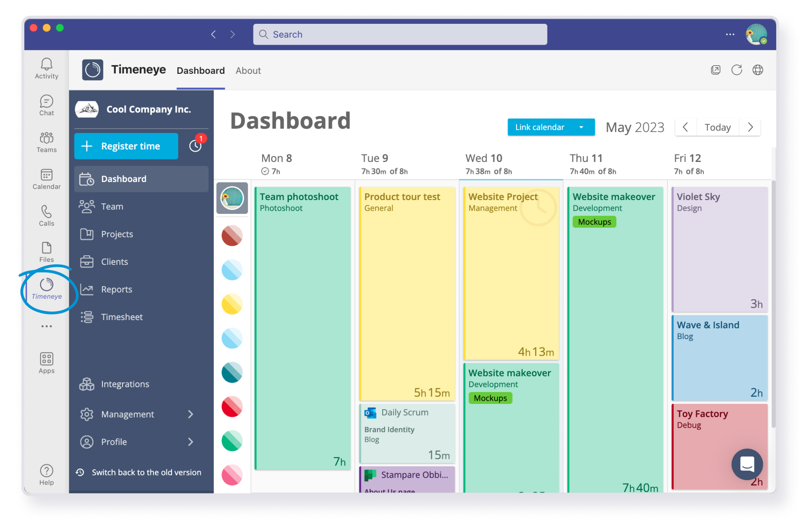Open the Timeneye app icon in rail
Screen dimensions: 812x532
tap(47, 289)
